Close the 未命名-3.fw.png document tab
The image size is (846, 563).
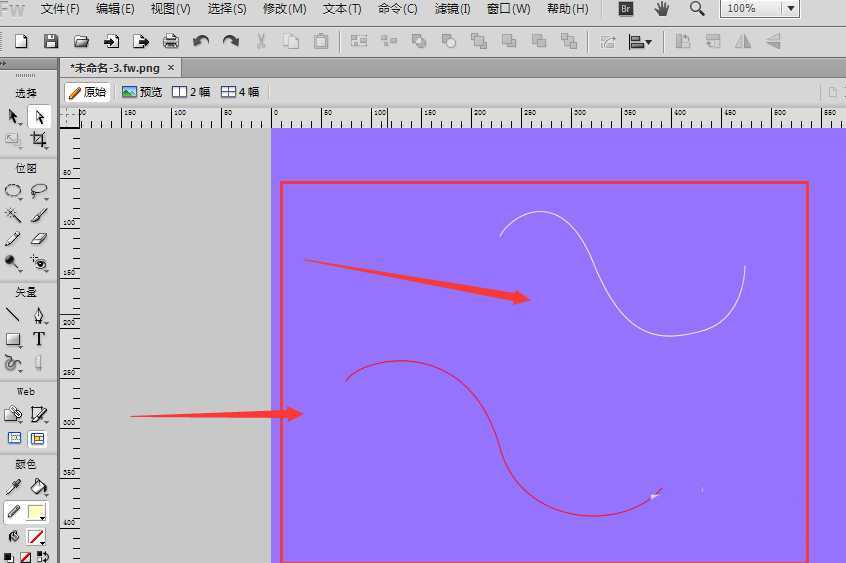pyautogui.click(x=171, y=68)
